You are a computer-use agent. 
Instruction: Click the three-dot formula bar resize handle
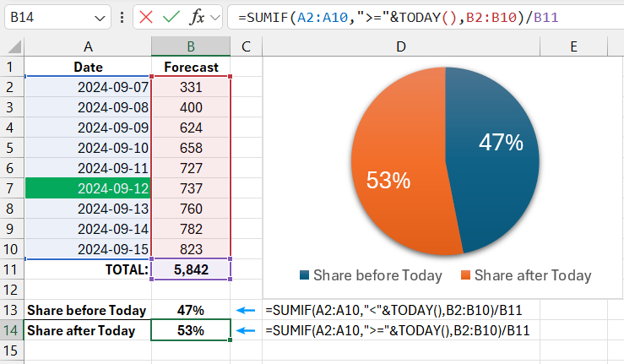coord(124,17)
